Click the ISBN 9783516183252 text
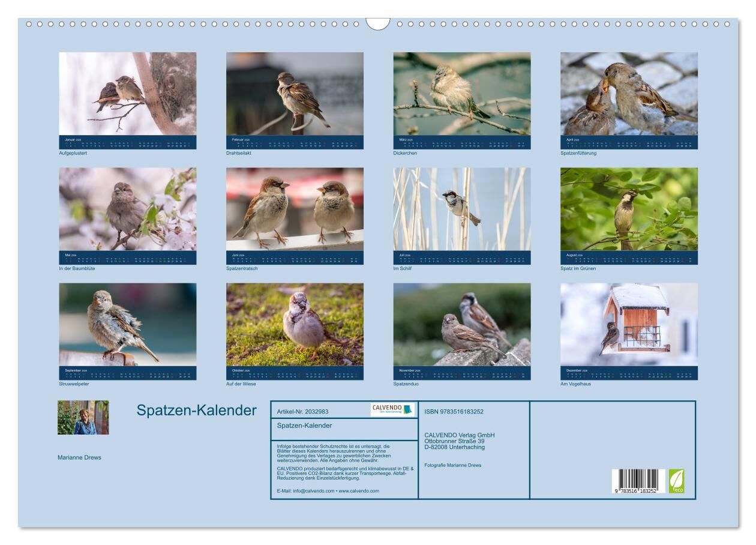Image resolution: width=756 pixels, height=545 pixels. click(454, 412)
